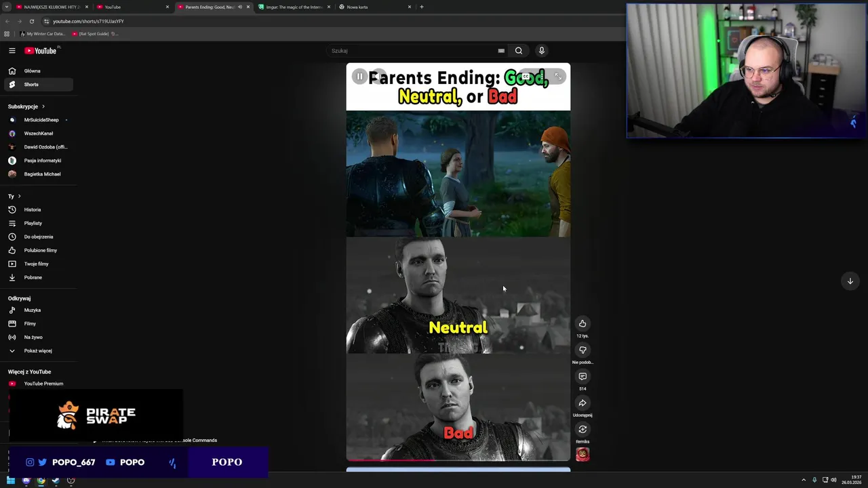Image resolution: width=868 pixels, height=488 pixels.
Task: Expand Pokaż więcej in Odkrywaj
Action: (x=39, y=350)
